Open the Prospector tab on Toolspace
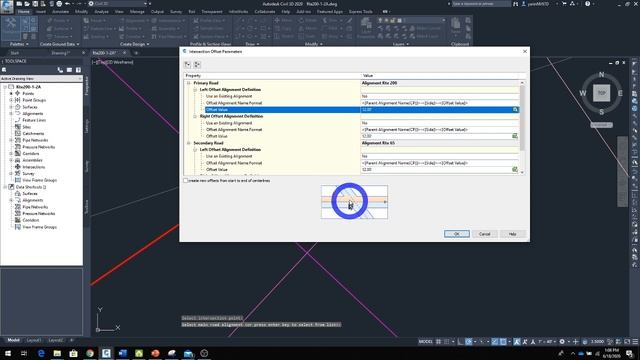 pyautogui.click(x=87, y=85)
